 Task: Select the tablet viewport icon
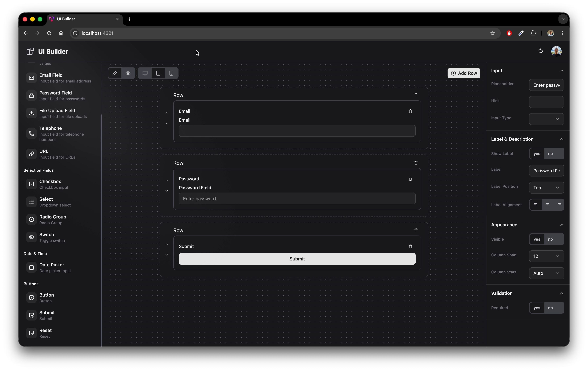coord(158,73)
